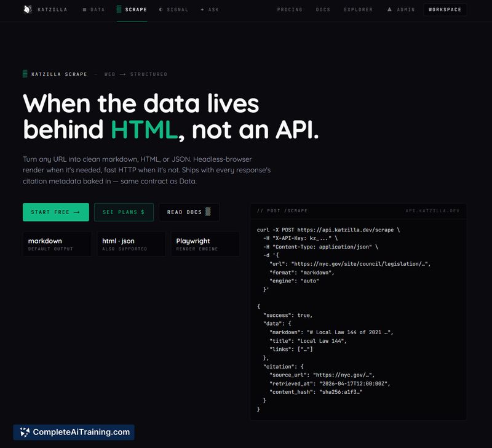
Task: Click the "retrieved_at" timestamp line
Action: [x=330, y=383]
